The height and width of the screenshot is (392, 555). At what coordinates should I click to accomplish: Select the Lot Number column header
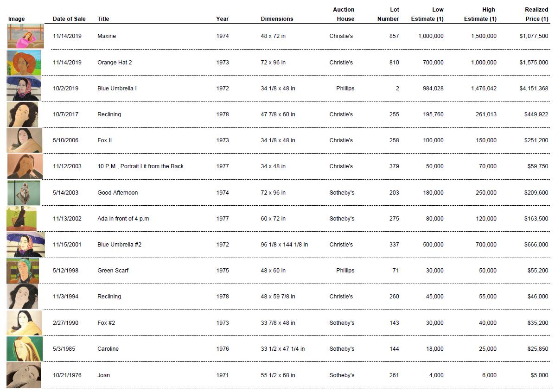click(388, 14)
